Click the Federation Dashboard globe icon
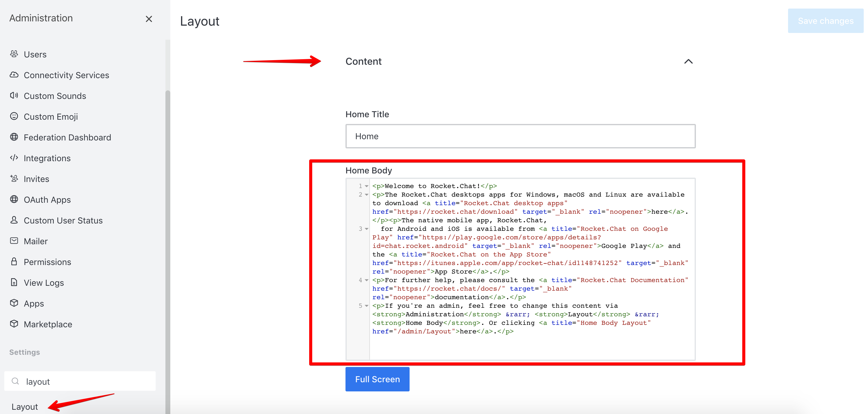868x414 pixels. pyautogui.click(x=14, y=137)
